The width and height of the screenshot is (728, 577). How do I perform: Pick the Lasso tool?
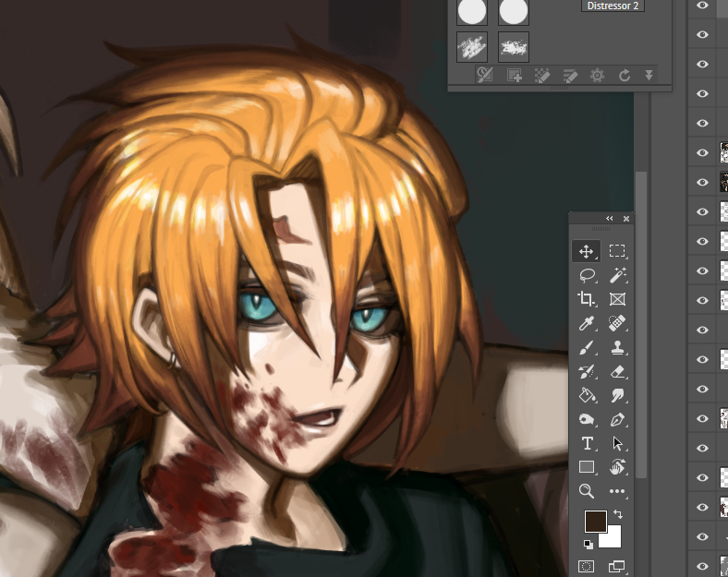(586, 275)
